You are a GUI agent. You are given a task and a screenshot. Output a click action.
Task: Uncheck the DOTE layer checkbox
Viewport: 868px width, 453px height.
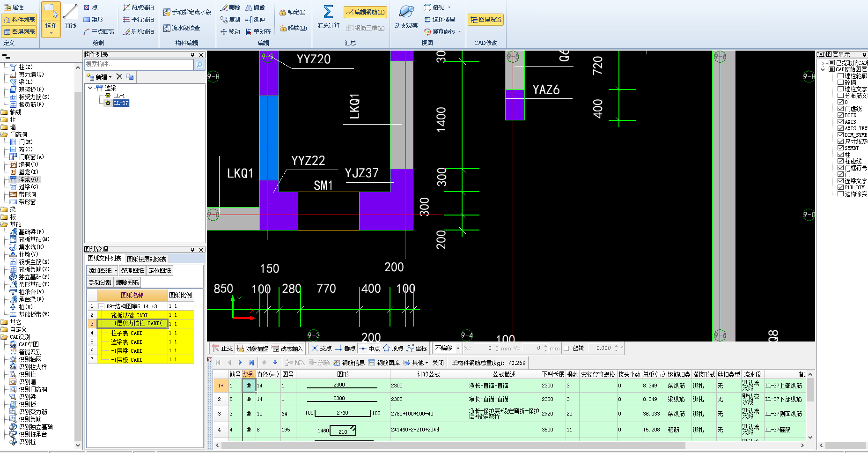841,115
